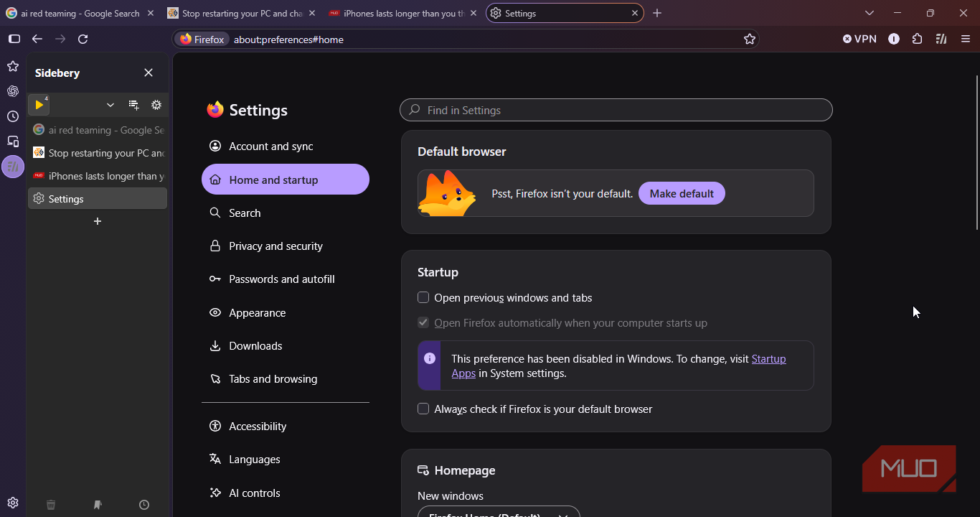Bookmark this page with the address bar star

tap(750, 39)
